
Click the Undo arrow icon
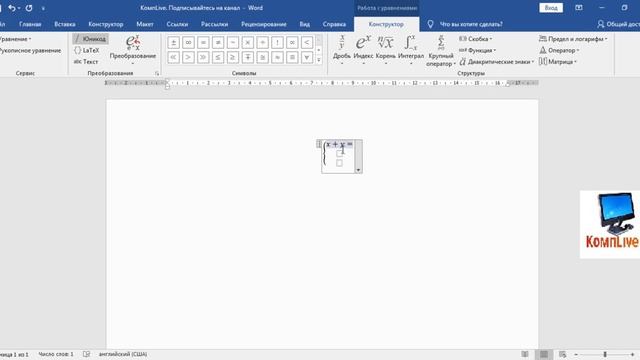tap(12, 8)
